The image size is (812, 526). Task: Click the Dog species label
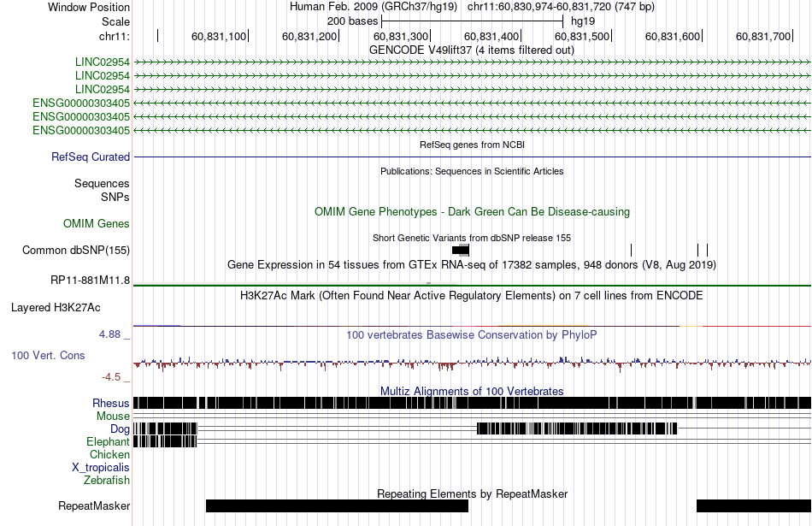(120, 428)
